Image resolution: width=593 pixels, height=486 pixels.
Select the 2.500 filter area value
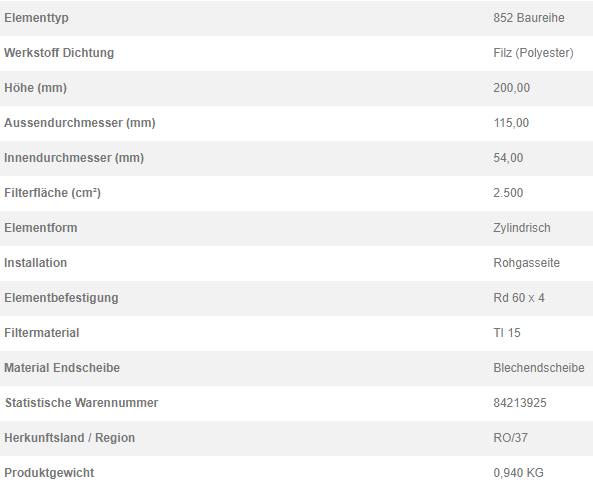coord(508,193)
